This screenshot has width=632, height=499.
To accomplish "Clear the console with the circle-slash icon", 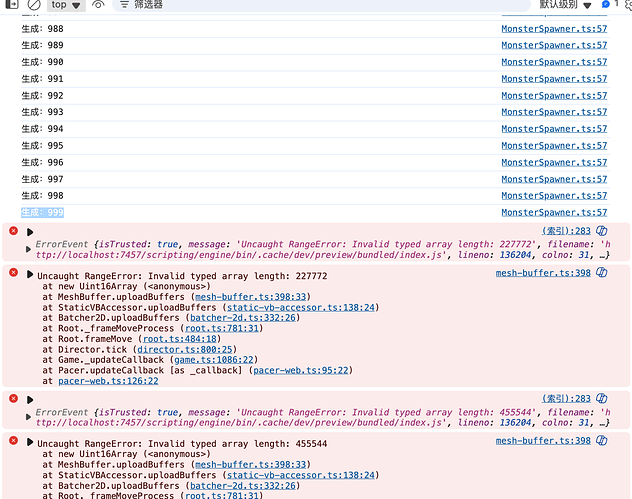I will coord(34,4).
